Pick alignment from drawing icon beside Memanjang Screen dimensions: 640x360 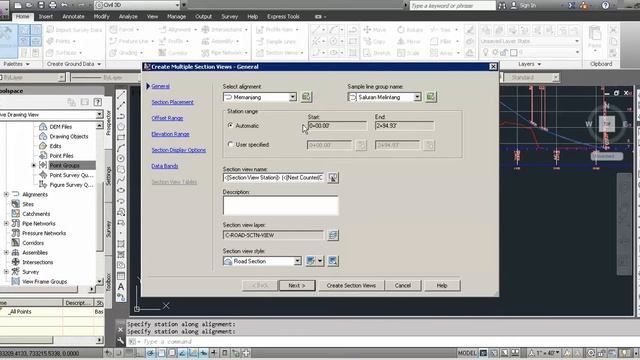click(x=306, y=97)
